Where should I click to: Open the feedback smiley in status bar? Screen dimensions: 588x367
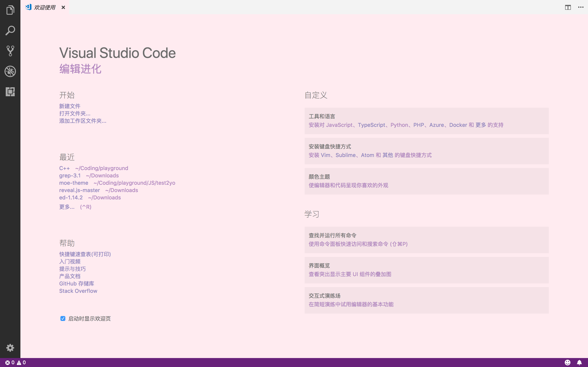coord(567,362)
